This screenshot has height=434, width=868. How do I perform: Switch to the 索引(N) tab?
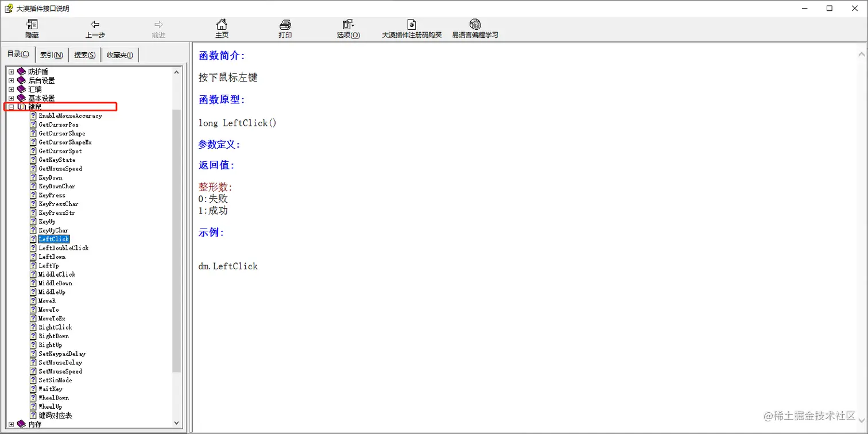point(51,54)
